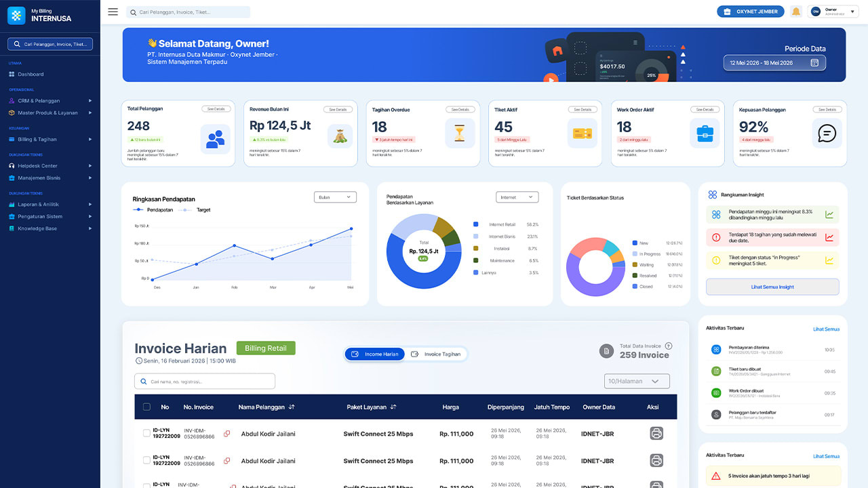Sort by the Paket Layanan column arrows
The height and width of the screenshot is (488, 868).
[x=393, y=407]
